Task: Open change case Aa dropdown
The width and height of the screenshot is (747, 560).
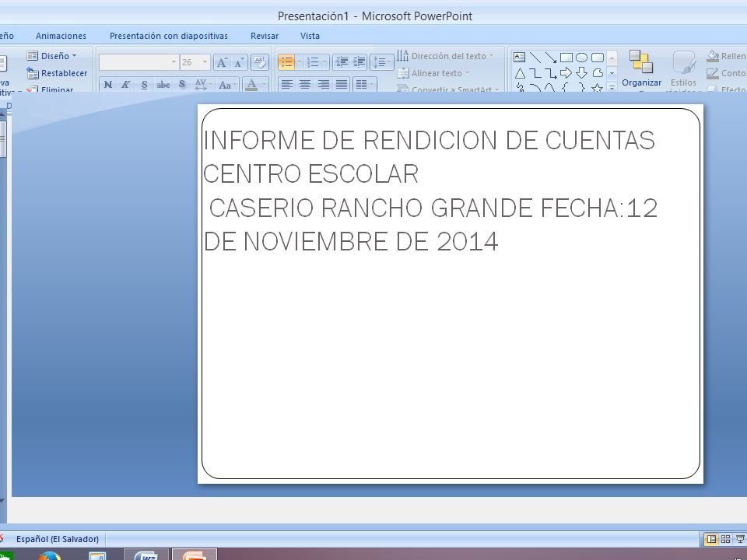Action: click(227, 84)
